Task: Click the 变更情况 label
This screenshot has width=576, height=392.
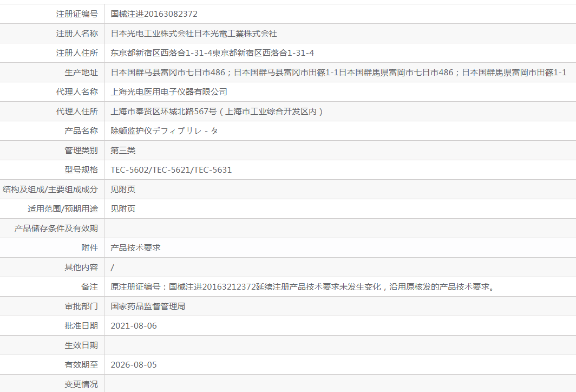Action: [x=81, y=384]
